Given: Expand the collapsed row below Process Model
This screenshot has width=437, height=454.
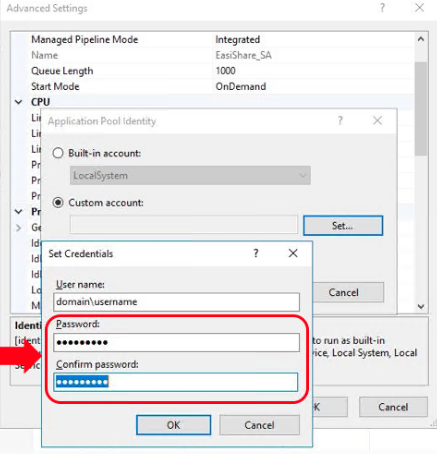Looking at the screenshot, I should coord(19,228).
